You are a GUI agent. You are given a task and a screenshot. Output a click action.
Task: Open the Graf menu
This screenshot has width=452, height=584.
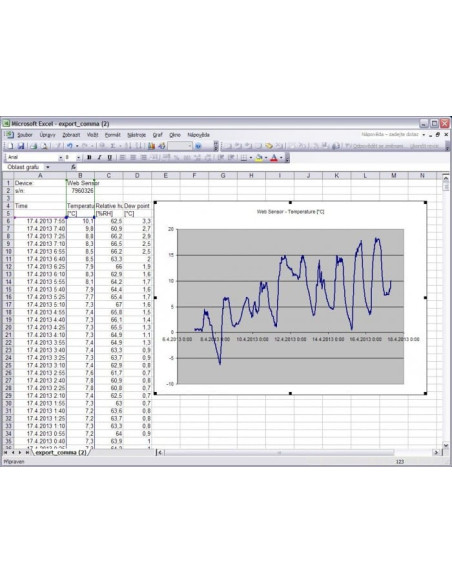pyautogui.click(x=157, y=135)
